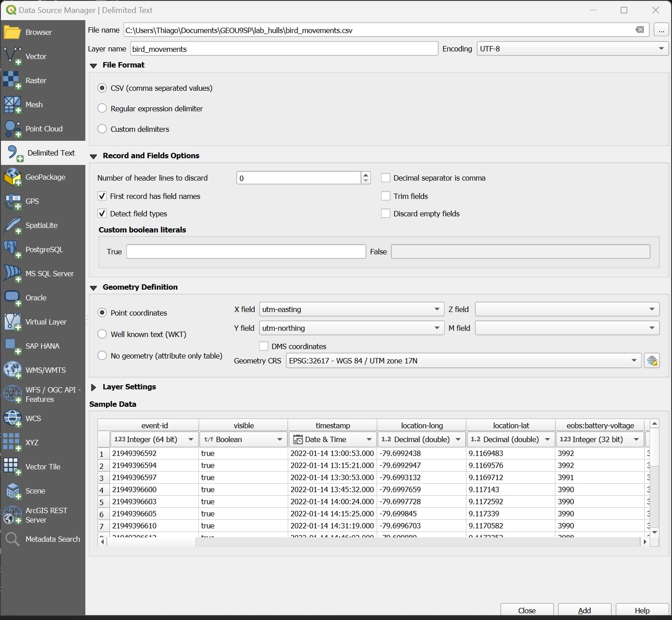
Task: Change visible type Boolean dropdown
Action: coord(244,439)
